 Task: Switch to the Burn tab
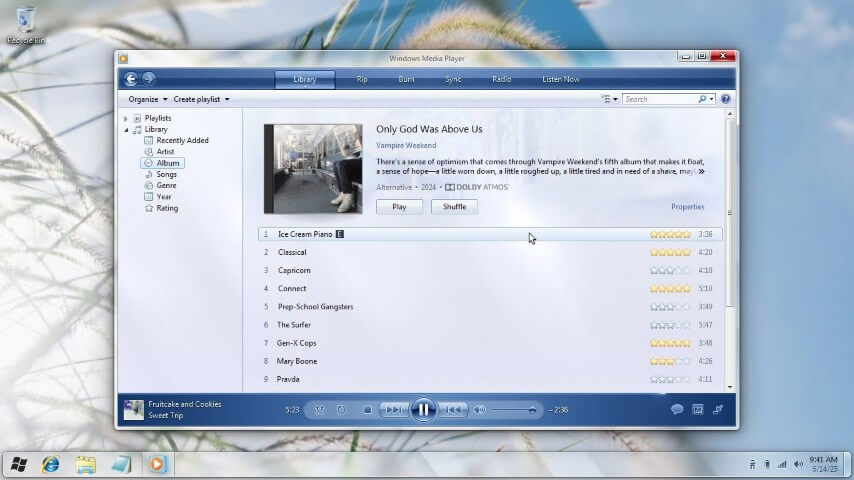pos(406,79)
